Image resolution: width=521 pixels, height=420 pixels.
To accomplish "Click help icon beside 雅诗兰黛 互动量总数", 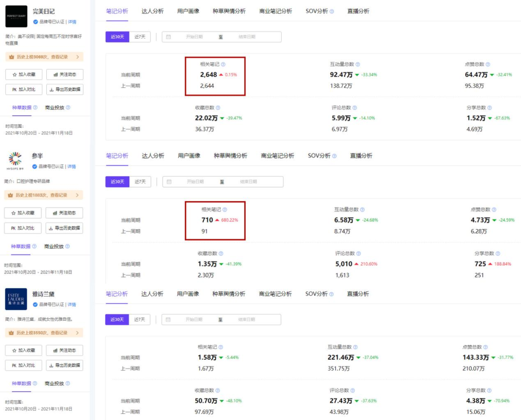I will (356, 347).
